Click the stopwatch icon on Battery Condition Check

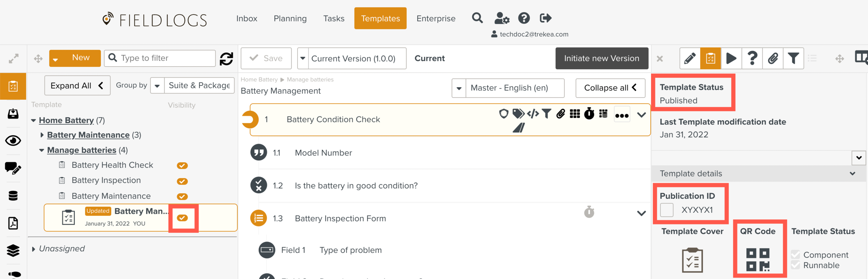589,114
